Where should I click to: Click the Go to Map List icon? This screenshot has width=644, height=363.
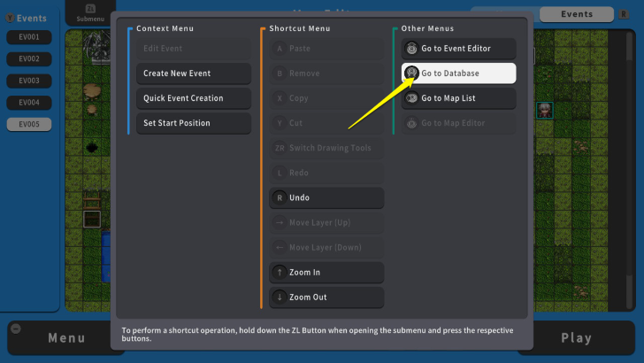(x=411, y=98)
